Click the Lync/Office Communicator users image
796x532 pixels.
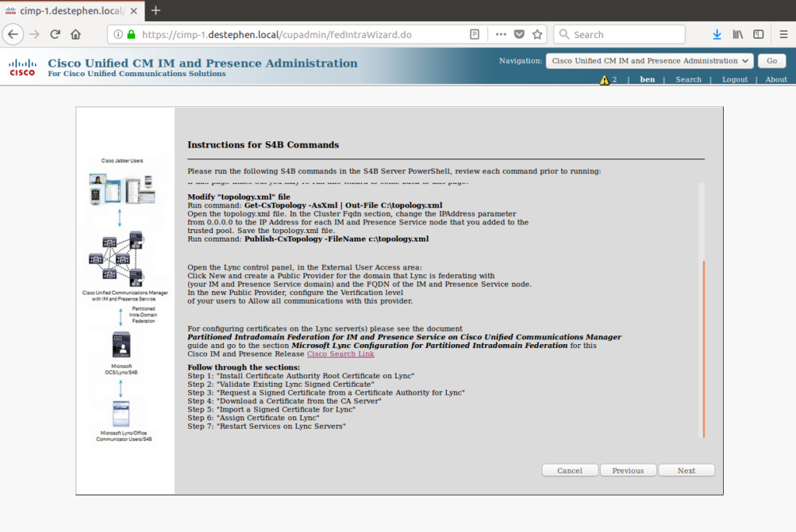point(120,413)
